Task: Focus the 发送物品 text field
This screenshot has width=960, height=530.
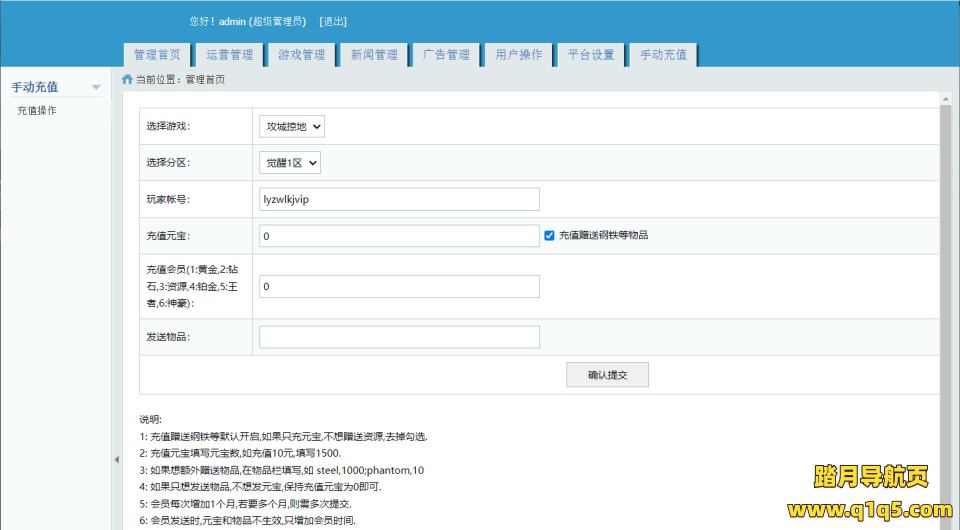Action: [399, 337]
